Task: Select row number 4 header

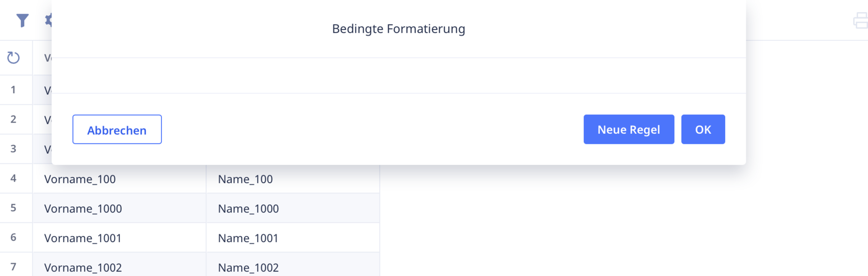Action: pos(14,179)
